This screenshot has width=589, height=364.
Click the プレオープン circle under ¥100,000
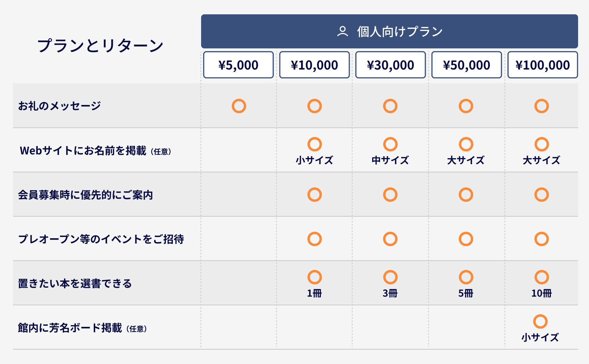click(541, 239)
